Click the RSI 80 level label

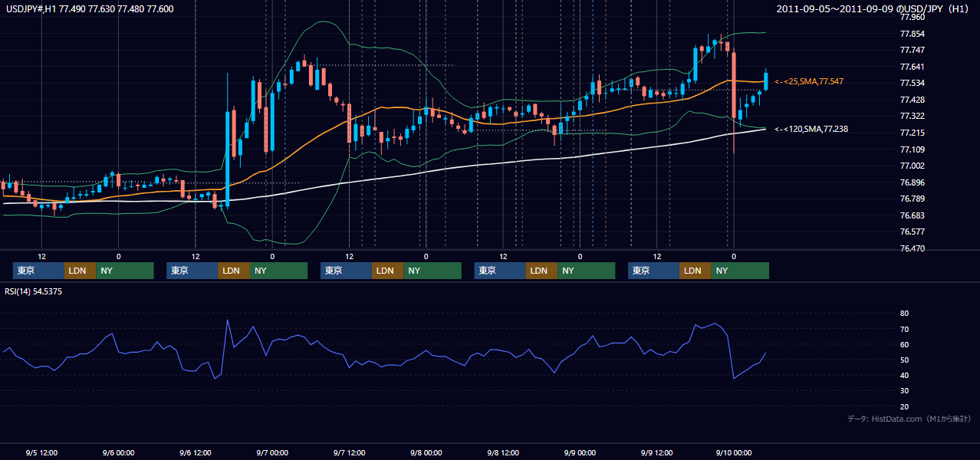pyautogui.click(x=904, y=314)
